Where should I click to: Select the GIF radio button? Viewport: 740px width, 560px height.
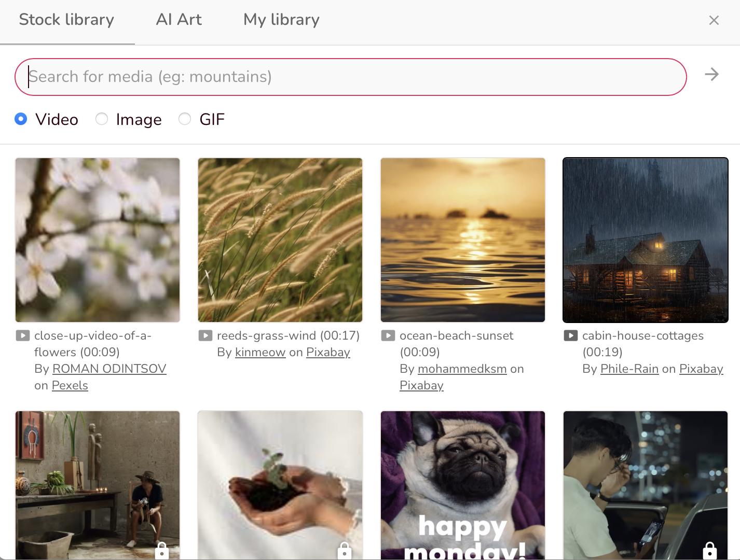(x=185, y=119)
